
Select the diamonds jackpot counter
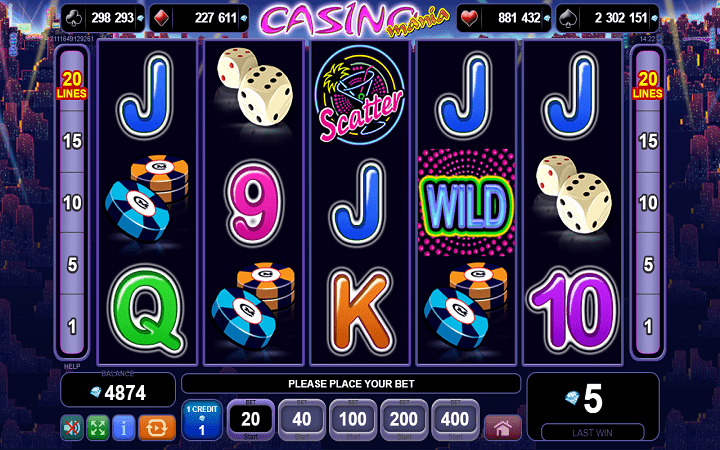(x=199, y=18)
